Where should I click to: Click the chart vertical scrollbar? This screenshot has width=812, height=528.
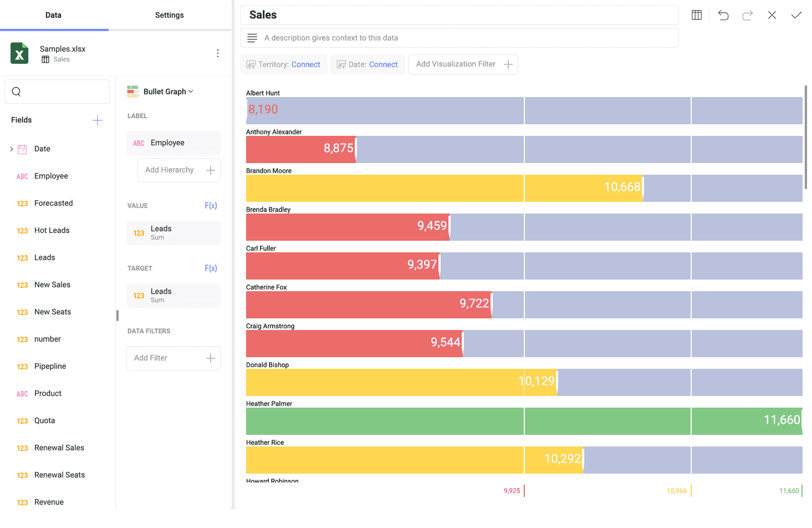tap(806, 138)
